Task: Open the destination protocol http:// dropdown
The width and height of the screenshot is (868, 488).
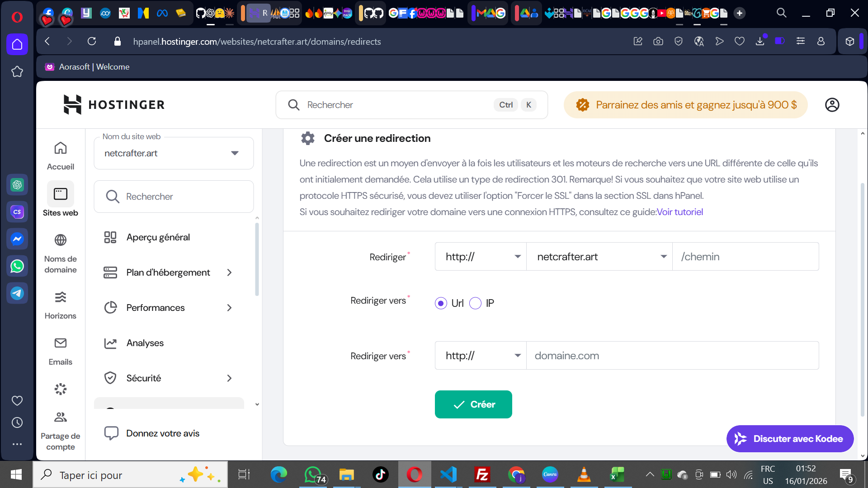Action: (x=481, y=356)
